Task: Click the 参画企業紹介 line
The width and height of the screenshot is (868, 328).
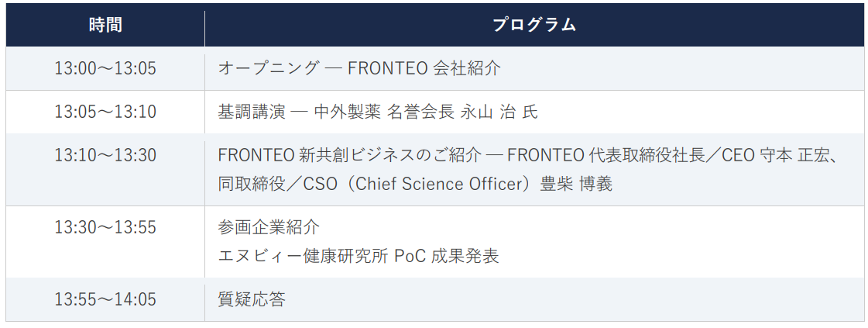Action: click(x=269, y=227)
